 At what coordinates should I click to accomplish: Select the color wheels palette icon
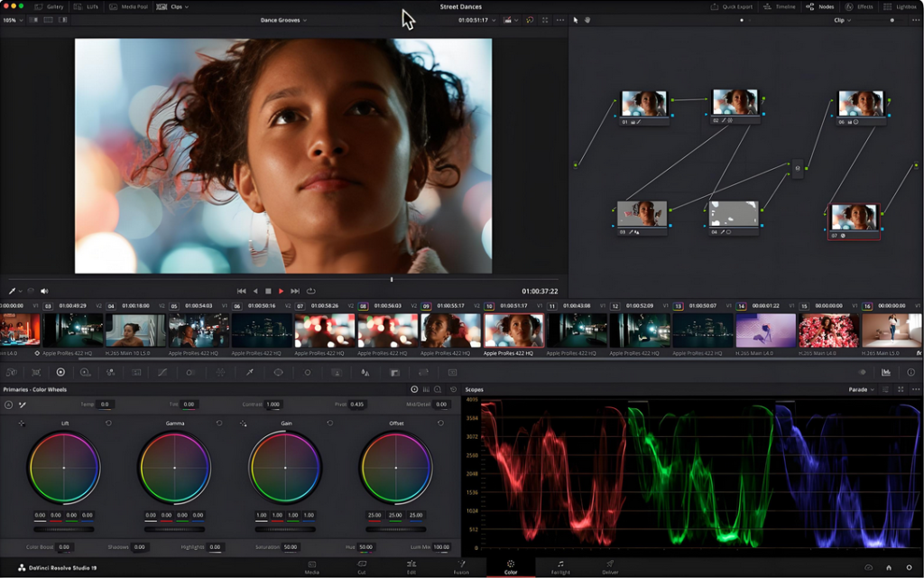click(60, 372)
